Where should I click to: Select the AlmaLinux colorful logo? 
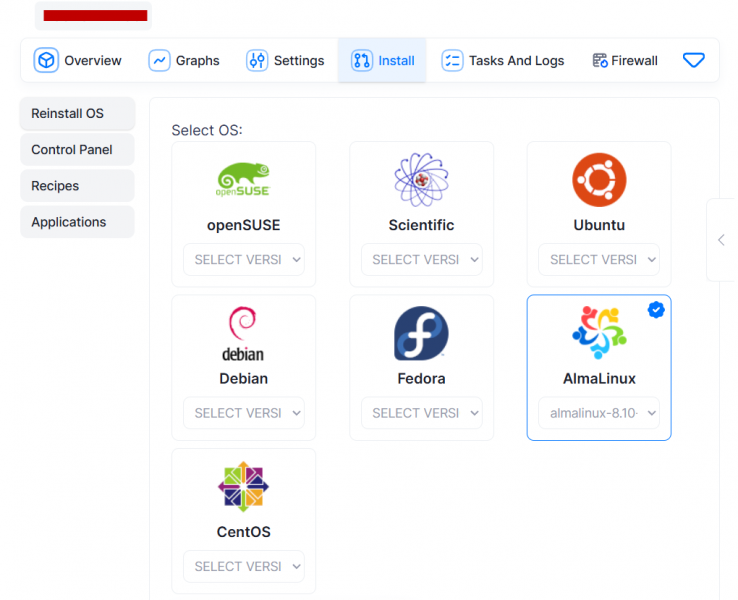(x=599, y=333)
